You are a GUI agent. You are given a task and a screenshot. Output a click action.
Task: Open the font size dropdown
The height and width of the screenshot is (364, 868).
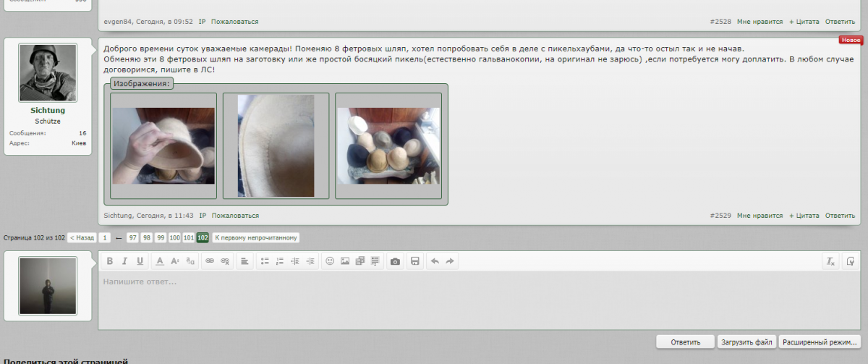point(174,261)
